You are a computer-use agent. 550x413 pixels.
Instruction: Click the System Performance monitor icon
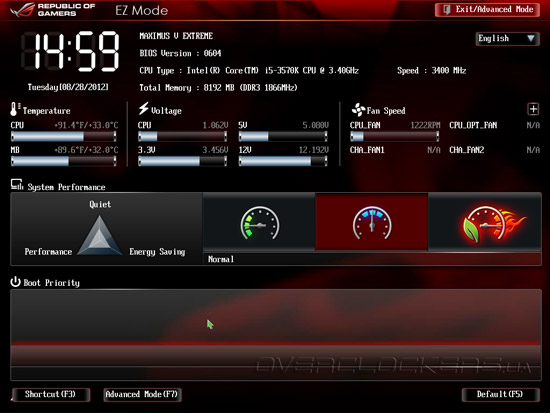coord(16,185)
